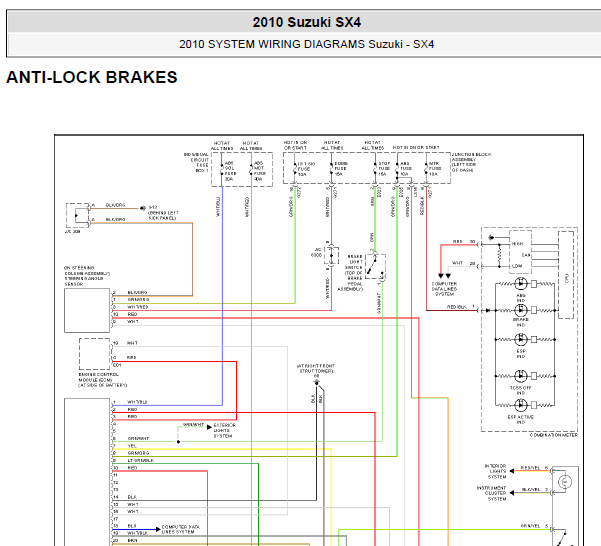
Task: Click 'HOT IN ON OR START' label above ABS fuse
Action: 416,148
